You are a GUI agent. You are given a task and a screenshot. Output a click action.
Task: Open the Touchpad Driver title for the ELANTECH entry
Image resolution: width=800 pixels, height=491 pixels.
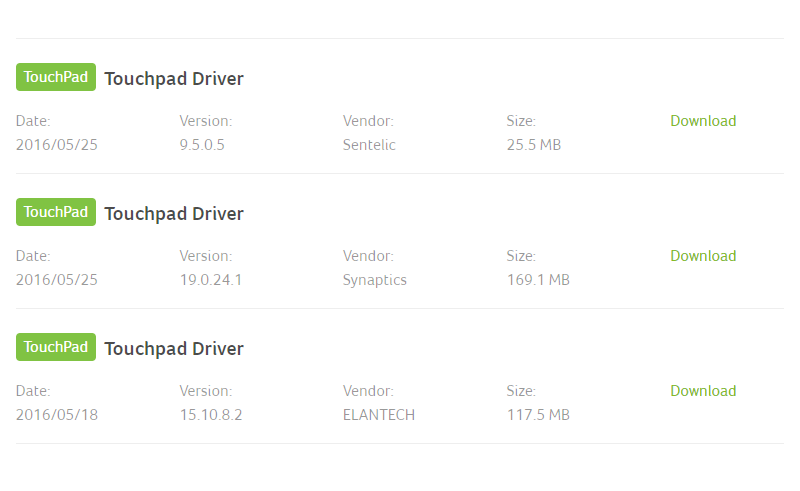pos(174,349)
